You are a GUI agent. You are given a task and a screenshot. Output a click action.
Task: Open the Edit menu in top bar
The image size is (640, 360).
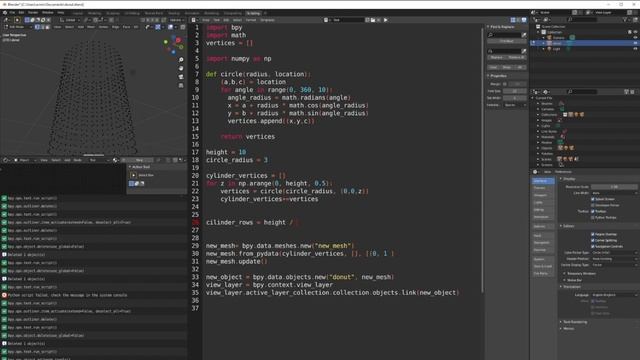click(x=21, y=13)
